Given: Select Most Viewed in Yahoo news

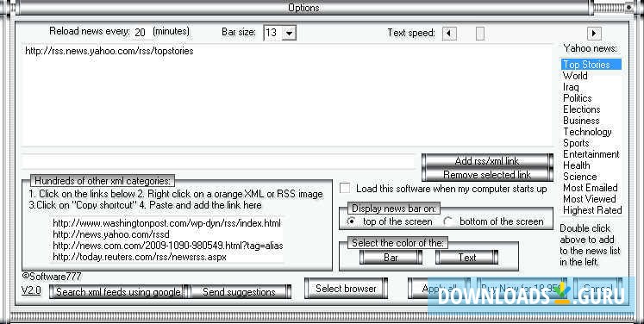Looking at the screenshot, I should click(591, 199).
